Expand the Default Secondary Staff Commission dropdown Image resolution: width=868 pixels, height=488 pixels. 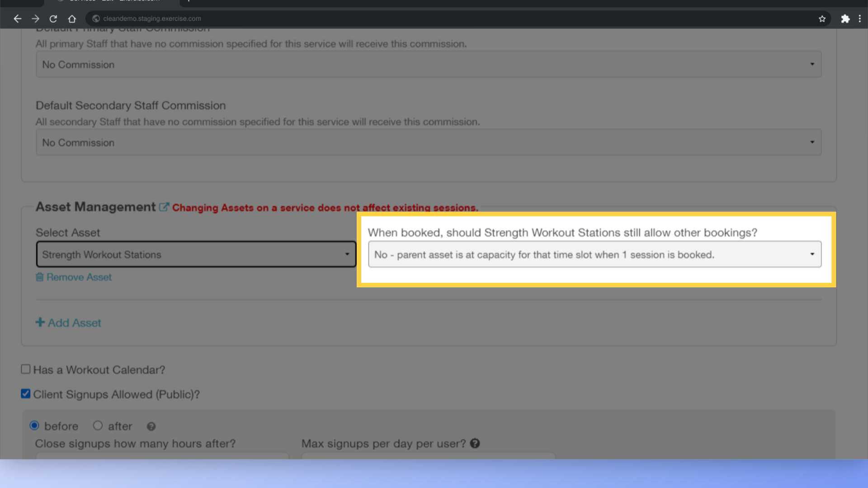pyautogui.click(x=812, y=142)
